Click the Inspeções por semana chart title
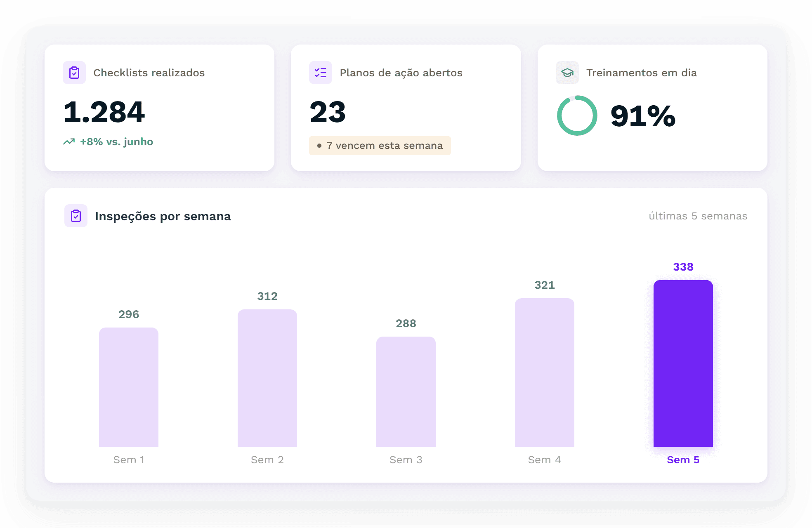The height and width of the screenshot is (528, 812). click(163, 216)
